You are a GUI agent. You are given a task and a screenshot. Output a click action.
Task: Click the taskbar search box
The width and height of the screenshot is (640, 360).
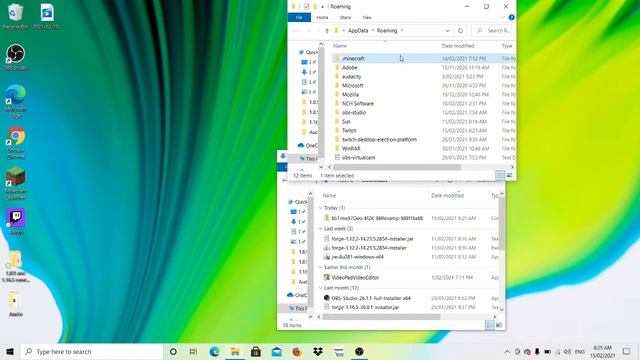(x=92, y=351)
